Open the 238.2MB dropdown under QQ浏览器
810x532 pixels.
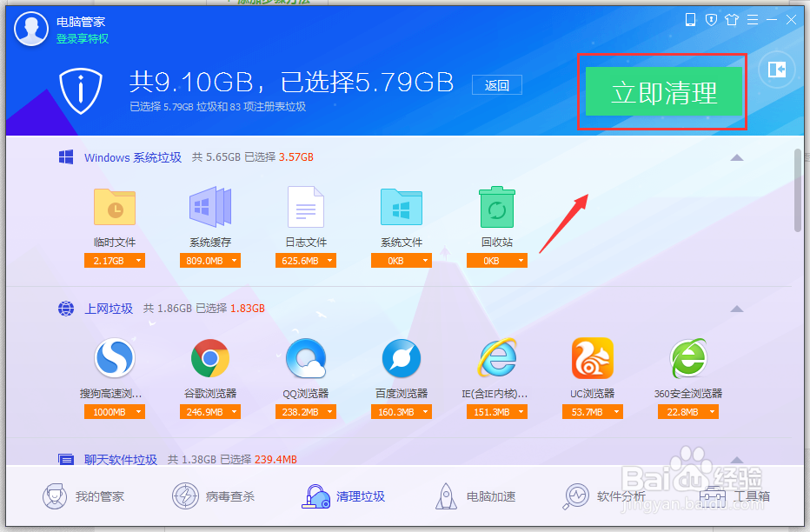306,412
